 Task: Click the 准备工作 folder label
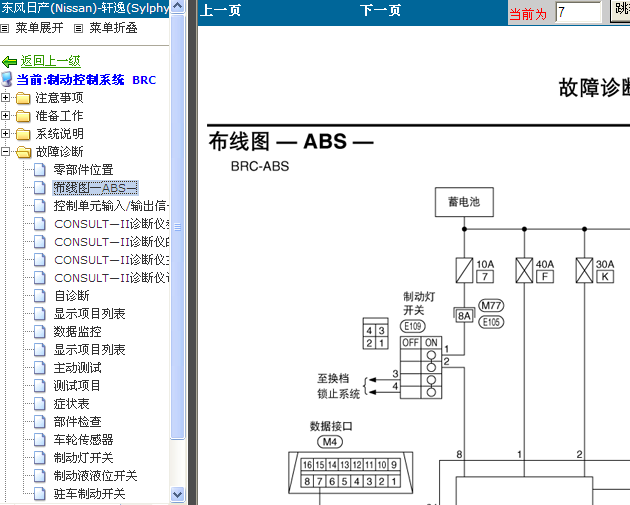(59, 116)
